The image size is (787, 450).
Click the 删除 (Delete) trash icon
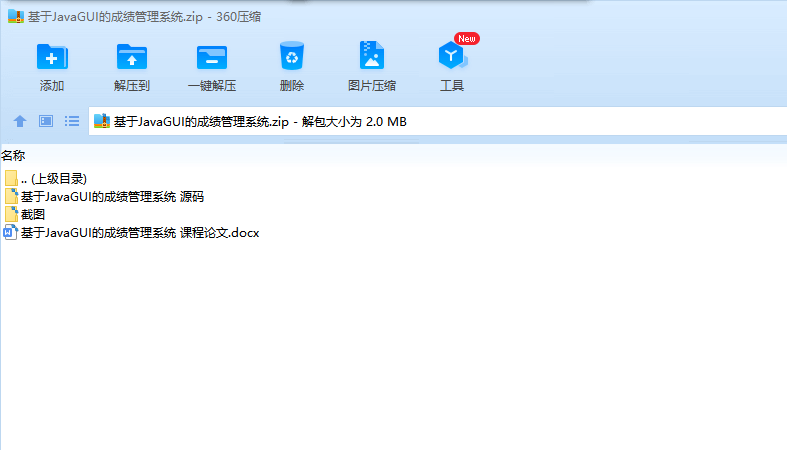click(x=292, y=55)
